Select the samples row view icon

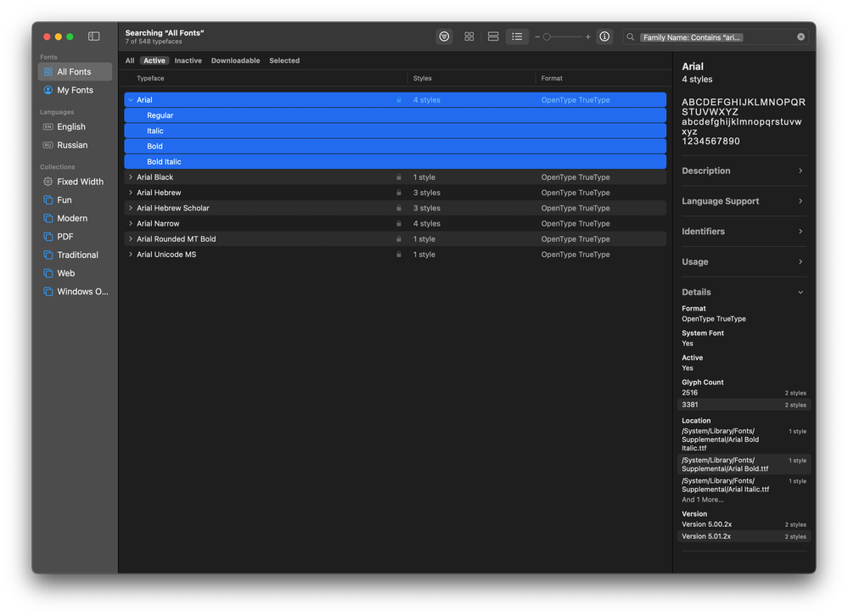coord(493,36)
